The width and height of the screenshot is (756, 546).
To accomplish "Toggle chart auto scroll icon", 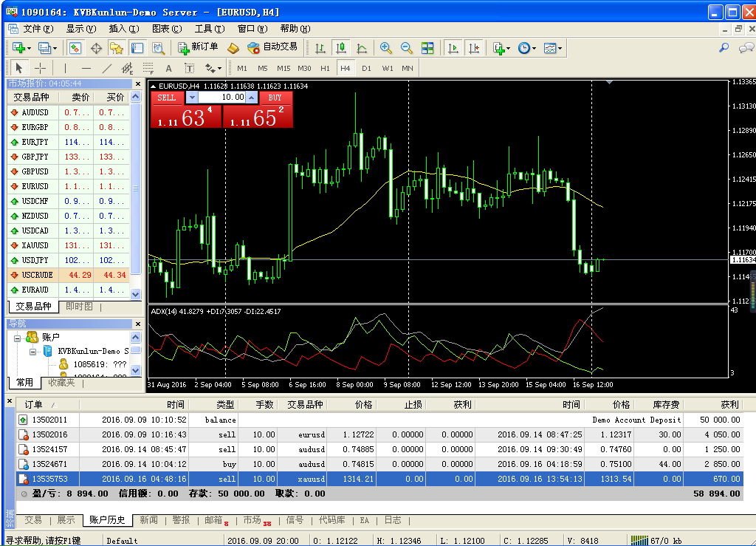I will (x=453, y=48).
